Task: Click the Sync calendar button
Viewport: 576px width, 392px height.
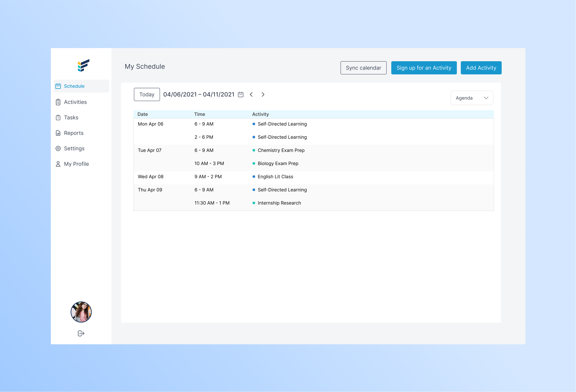Action: point(363,68)
